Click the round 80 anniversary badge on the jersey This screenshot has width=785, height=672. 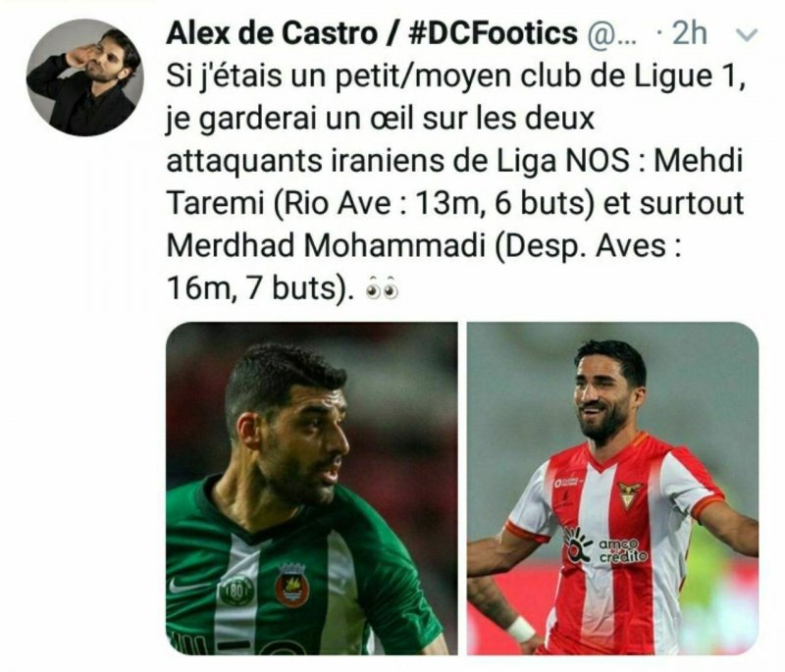(236, 591)
